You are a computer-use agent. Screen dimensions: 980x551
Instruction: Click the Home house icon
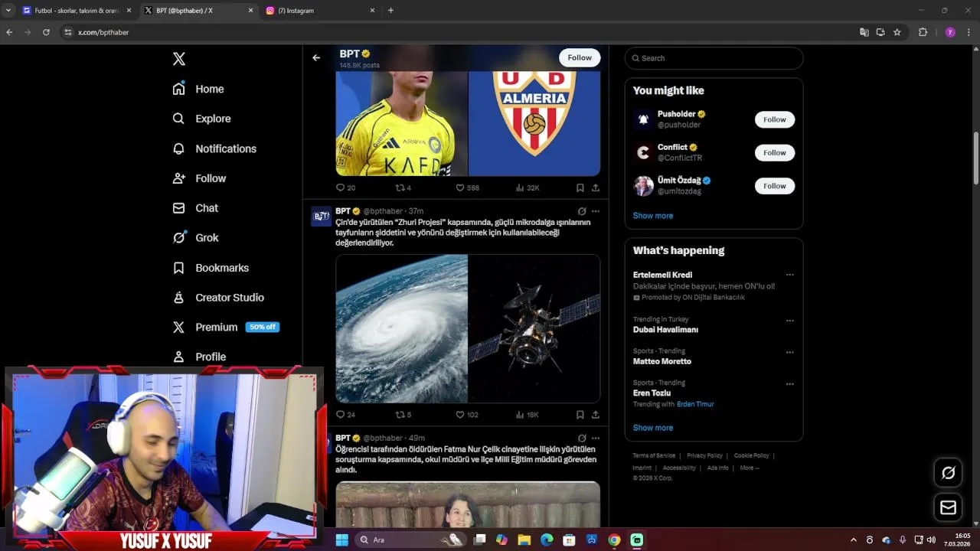pos(178,89)
